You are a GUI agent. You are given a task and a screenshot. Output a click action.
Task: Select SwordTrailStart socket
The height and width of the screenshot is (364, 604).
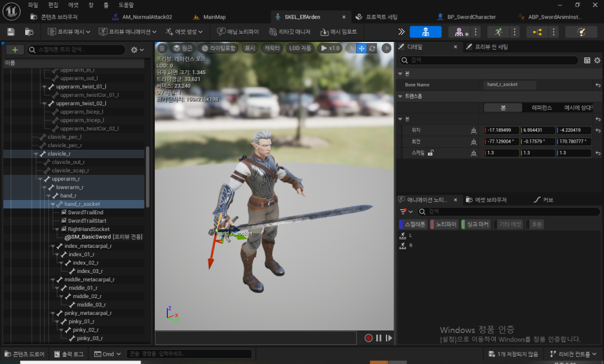[x=86, y=221]
